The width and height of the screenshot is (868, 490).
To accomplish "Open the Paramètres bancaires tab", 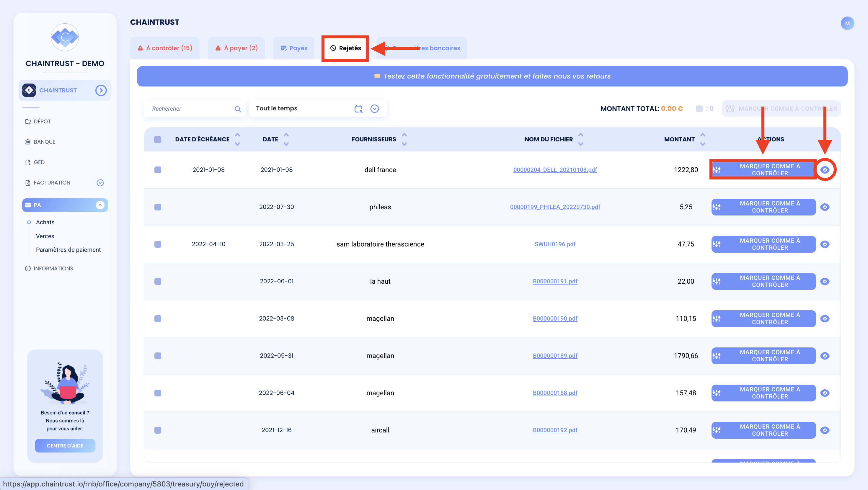I will [x=422, y=48].
